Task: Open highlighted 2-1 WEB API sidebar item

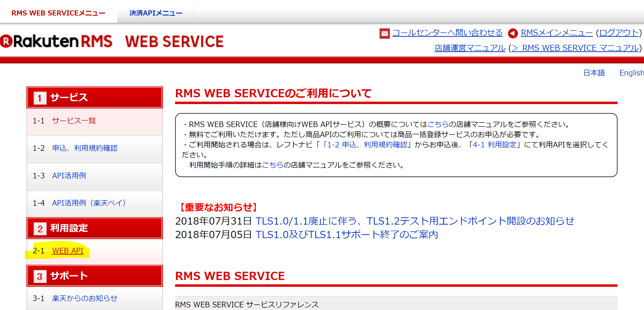Action: pos(67,251)
